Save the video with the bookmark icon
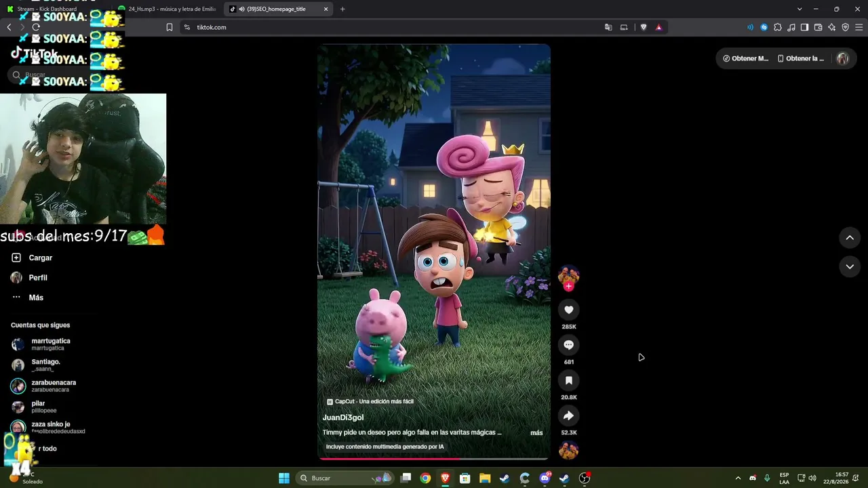This screenshot has height=488, width=868. coord(568,380)
